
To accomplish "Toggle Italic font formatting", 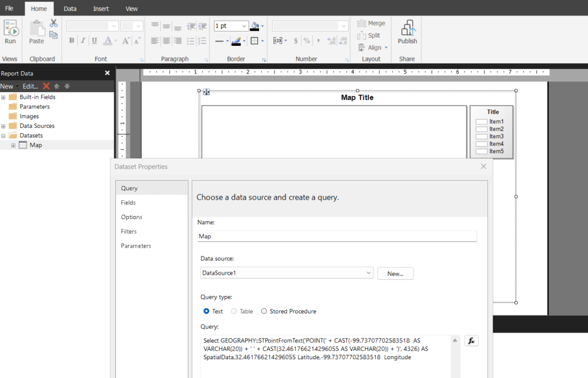I will [x=83, y=41].
